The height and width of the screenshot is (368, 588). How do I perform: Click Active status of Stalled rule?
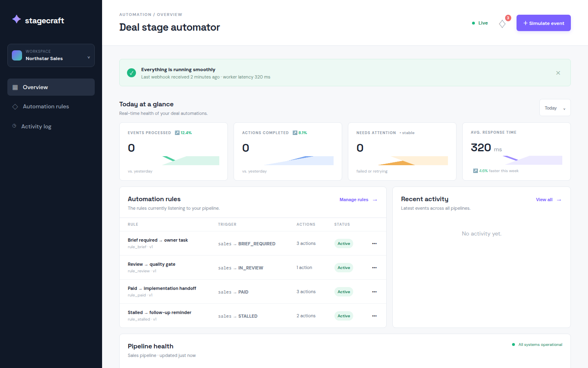coord(344,316)
